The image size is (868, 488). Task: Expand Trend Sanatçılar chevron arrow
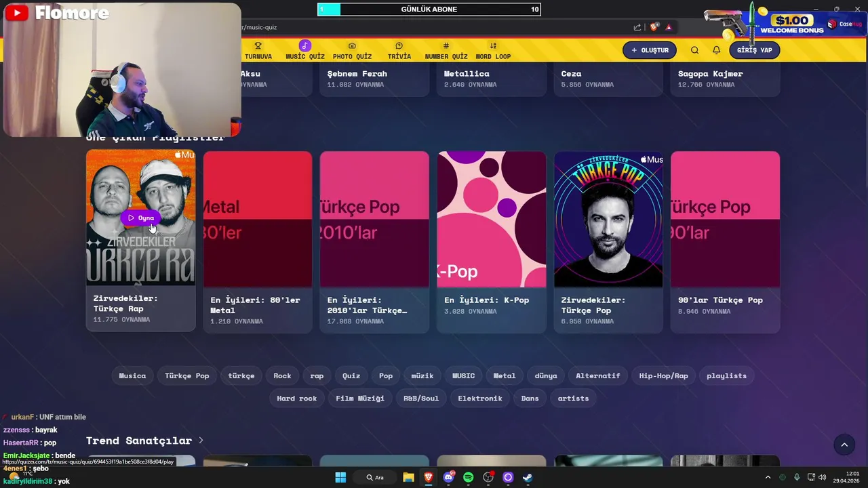(x=201, y=441)
